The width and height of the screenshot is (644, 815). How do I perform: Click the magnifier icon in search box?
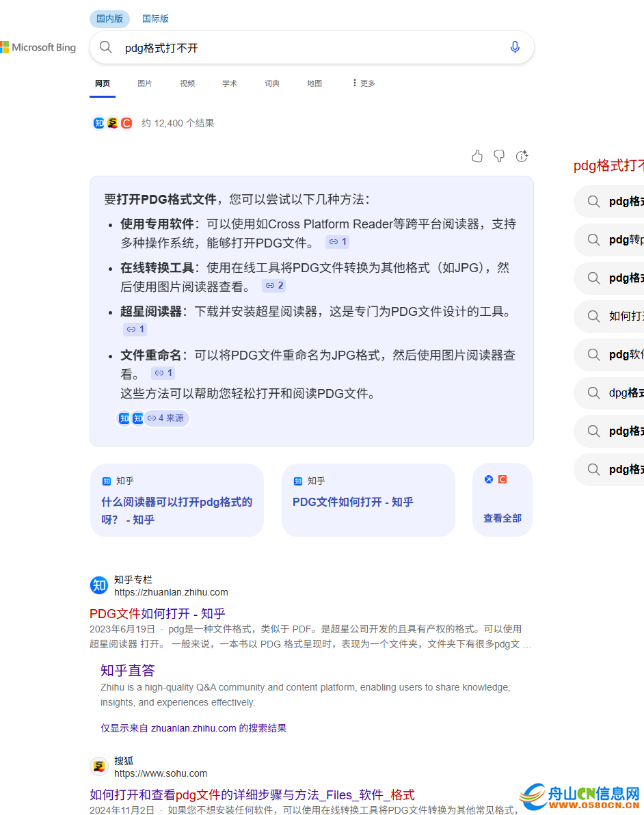(106, 47)
